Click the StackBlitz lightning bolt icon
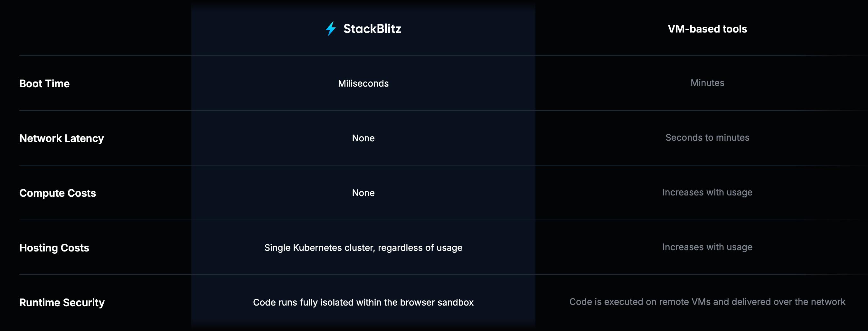 point(331,29)
